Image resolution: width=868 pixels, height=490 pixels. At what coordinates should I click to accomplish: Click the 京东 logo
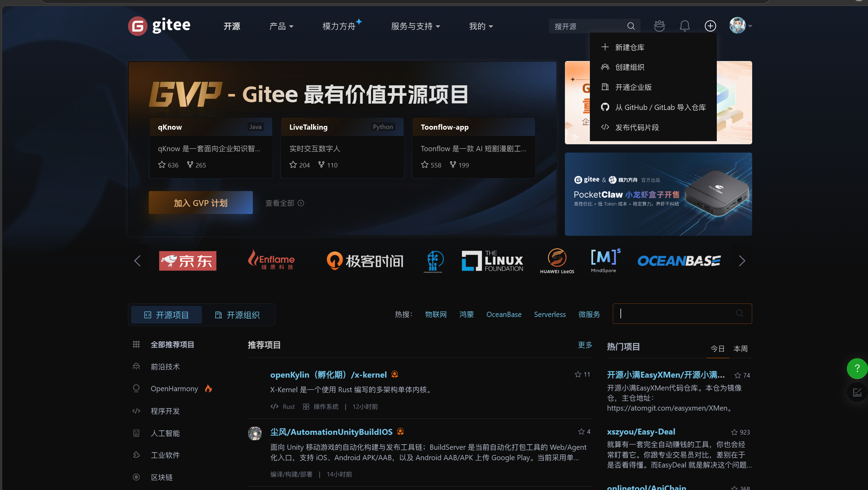coord(188,261)
